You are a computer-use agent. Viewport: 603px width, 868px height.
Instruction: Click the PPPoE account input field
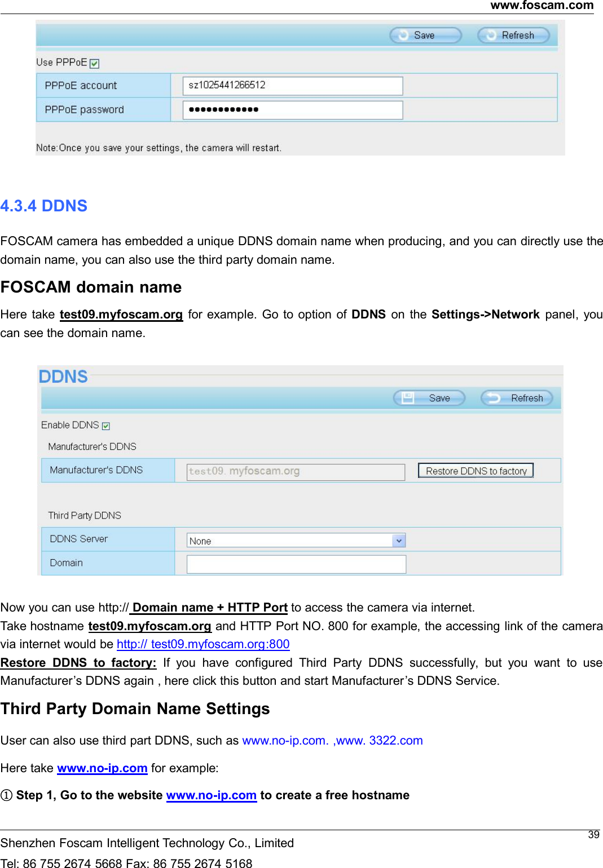[292, 85]
